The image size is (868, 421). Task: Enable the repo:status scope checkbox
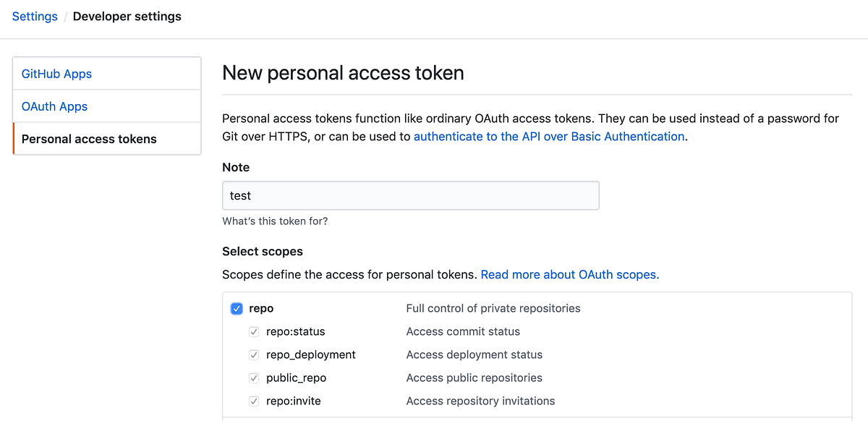click(254, 331)
